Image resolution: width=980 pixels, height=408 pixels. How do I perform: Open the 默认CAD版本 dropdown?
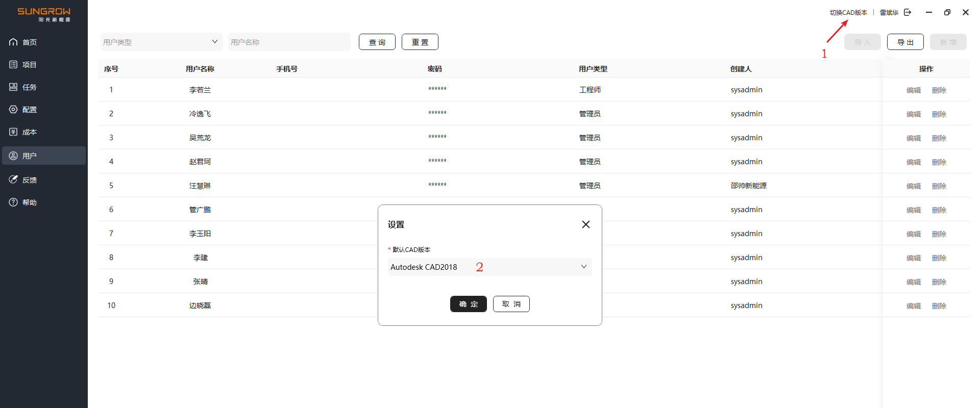coord(489,267)
